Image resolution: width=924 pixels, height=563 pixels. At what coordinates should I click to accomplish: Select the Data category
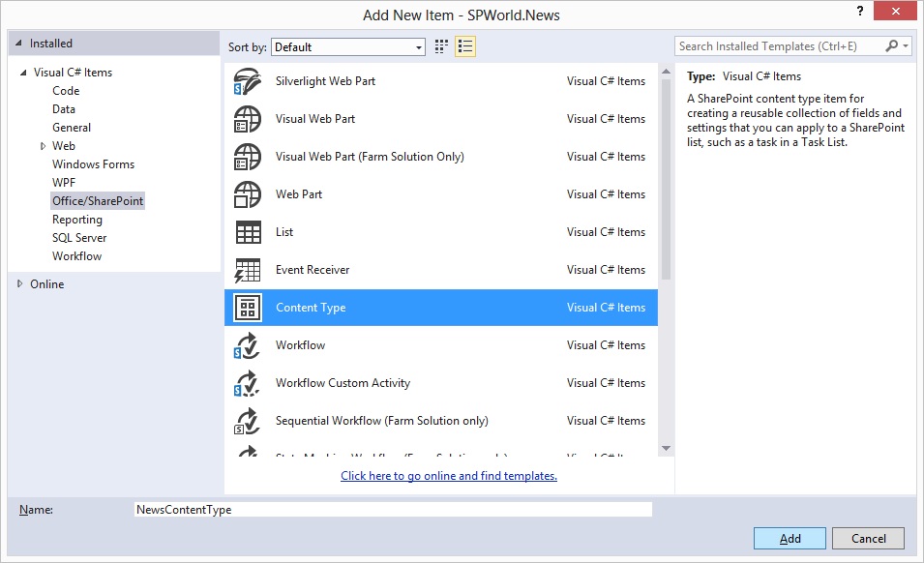click(64, 109)
